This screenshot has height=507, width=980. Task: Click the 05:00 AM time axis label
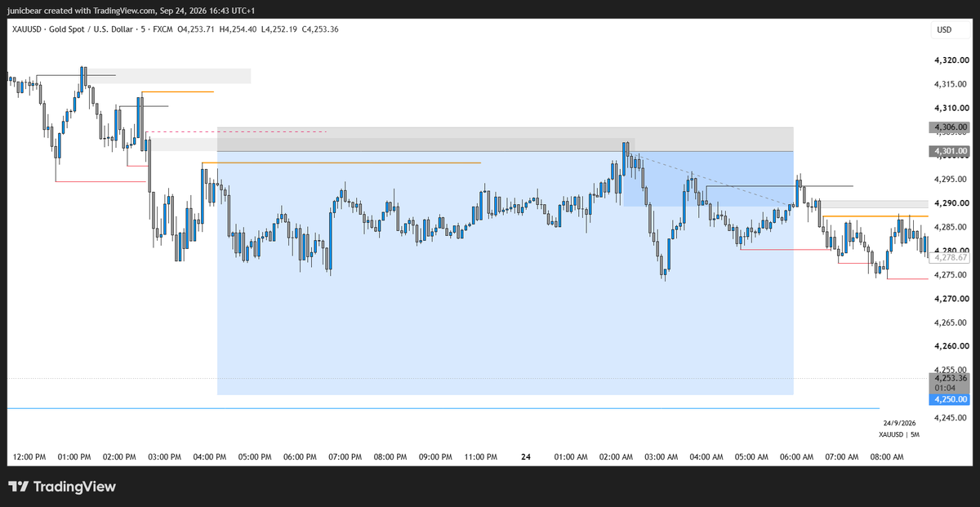[751, 457]
